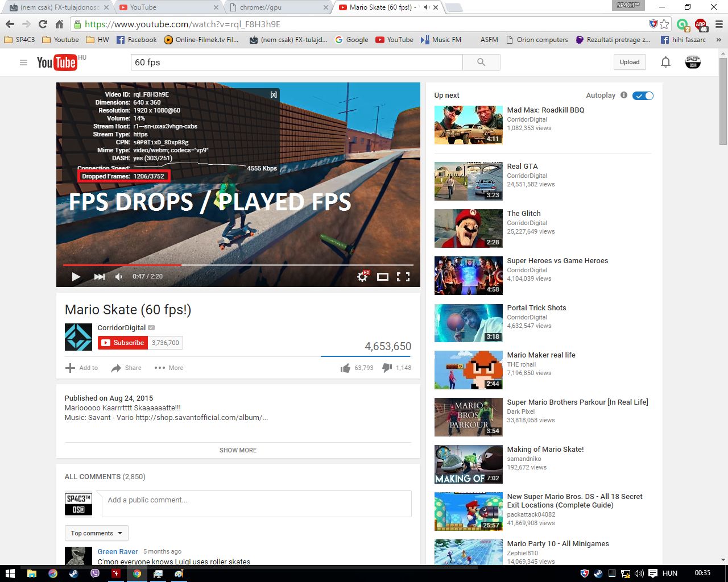Open the Top comments sort dropdown
Viewport: 728px width, 582px height.
[x=97, y=533]
